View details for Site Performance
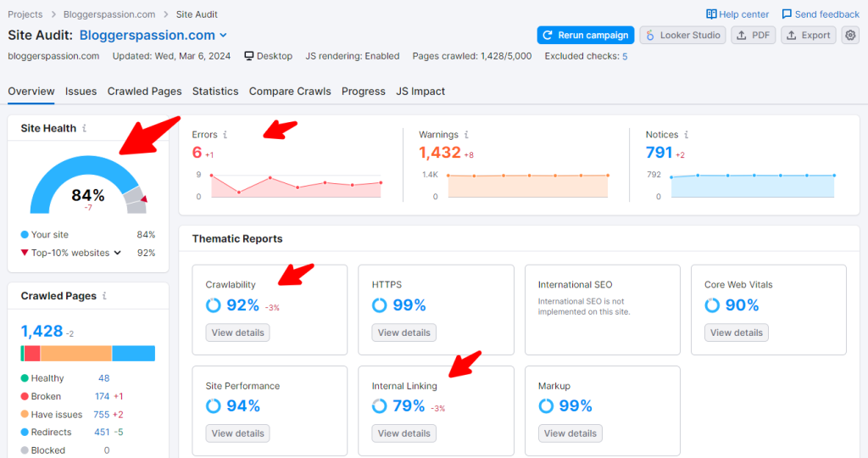Viewport: 868px width, 458px height. point(237,433)
